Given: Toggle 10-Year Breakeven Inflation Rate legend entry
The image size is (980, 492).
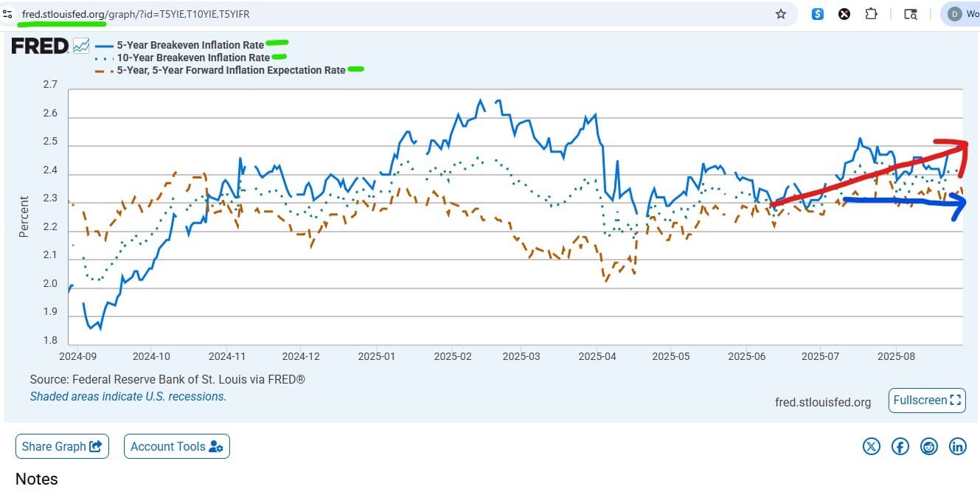Looking at the screenshot, I should [193, 58].
